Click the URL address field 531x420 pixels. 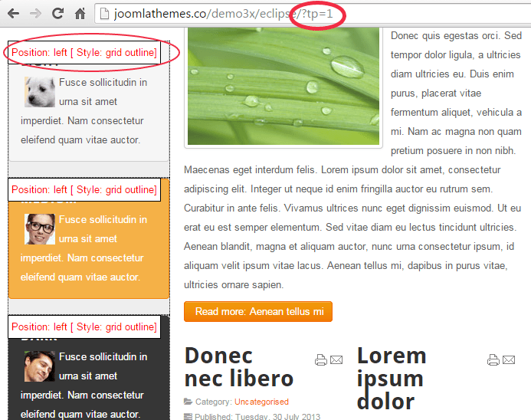tap(313, 14)
